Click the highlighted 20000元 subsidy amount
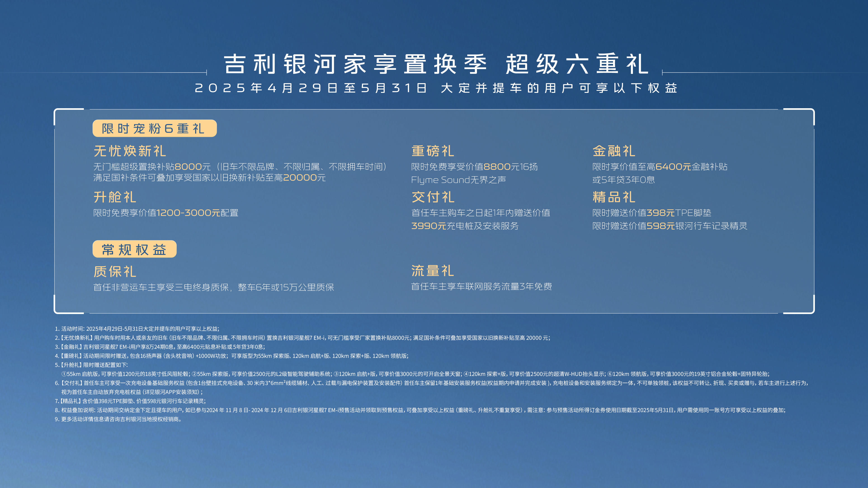 [304, 178]
